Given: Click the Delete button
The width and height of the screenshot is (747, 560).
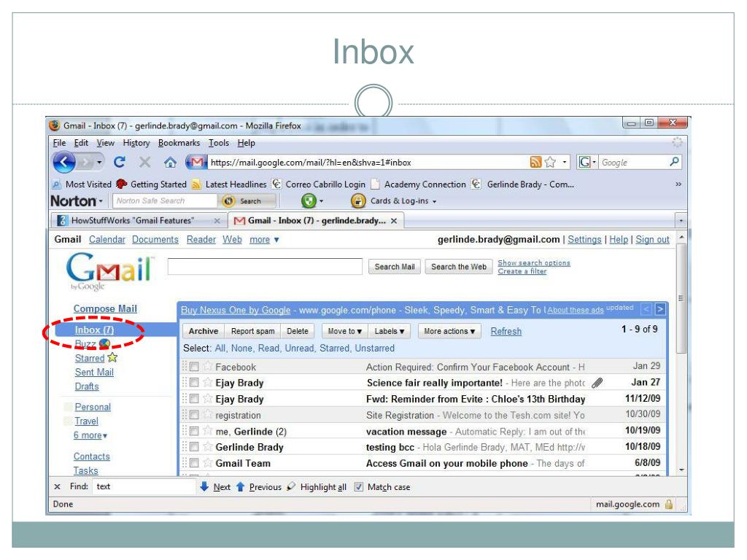Looking at the screenshot, I should (x=298, y=331).
